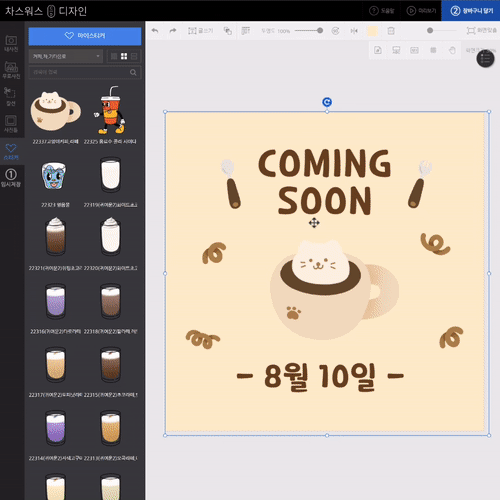The height and width of the screenshot is (500, 500).
Task: Click the page document icon in secondary toolbar
Action: (x=378, y=50)
